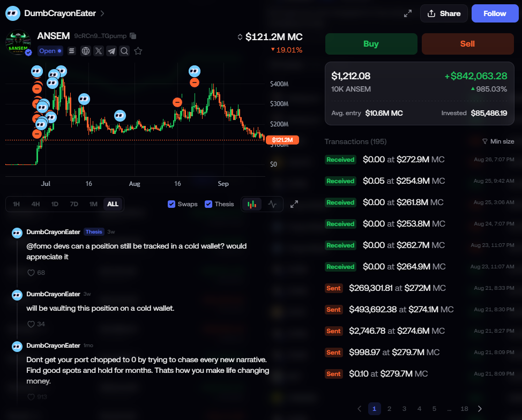Switch to line chart view
The width and height of the screenshot is (522, 420).
point(272,204)
